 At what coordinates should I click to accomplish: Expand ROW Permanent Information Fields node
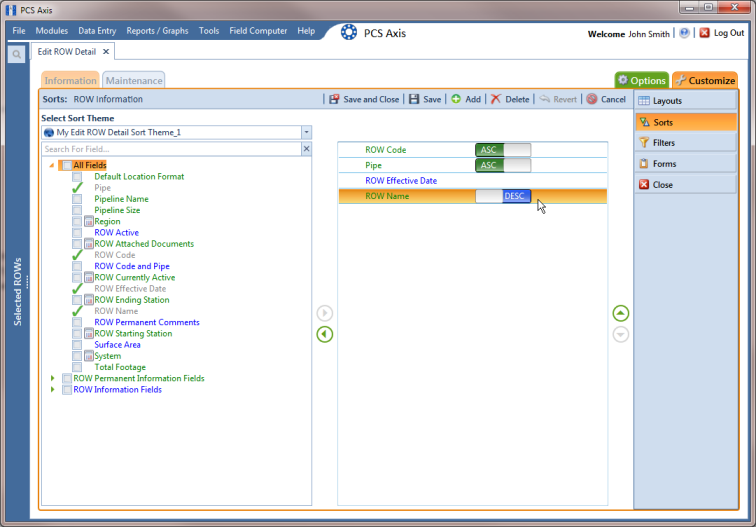pyautogui.click(x=53, y=378)
